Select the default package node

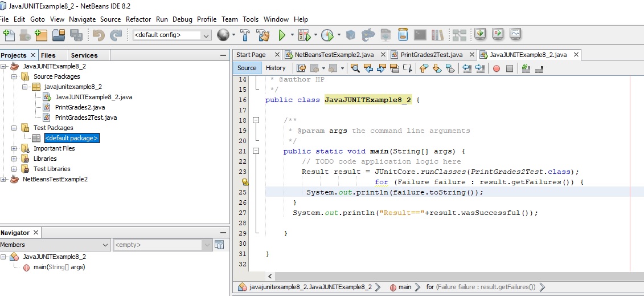pyautogui.click(x=72, y=138)
